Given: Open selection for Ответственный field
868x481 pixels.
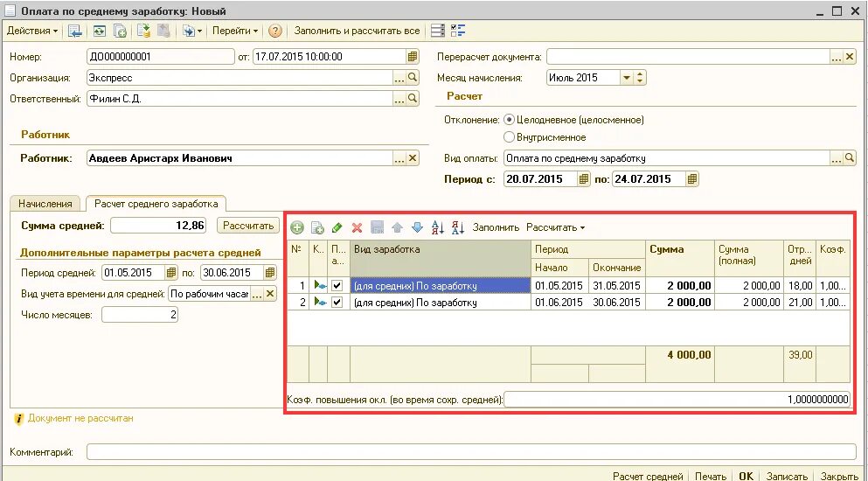Looking at the screenshot, I should coord(399,99).
